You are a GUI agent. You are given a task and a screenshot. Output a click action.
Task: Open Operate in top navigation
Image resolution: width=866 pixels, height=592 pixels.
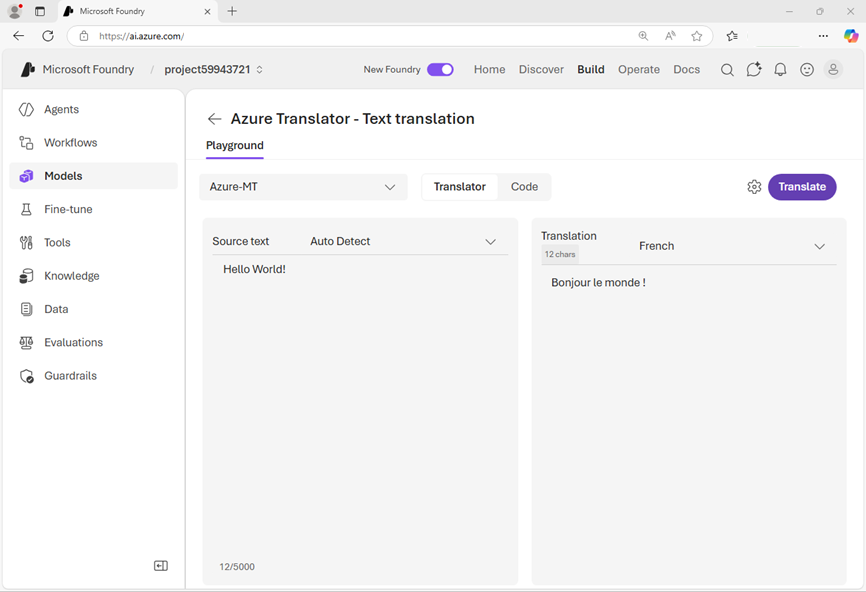coord(639,70)
